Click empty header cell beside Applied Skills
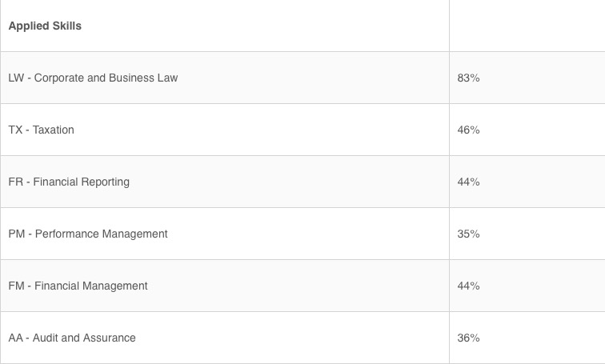The width and height of the screenshot is (605, 364). point(527,26)
